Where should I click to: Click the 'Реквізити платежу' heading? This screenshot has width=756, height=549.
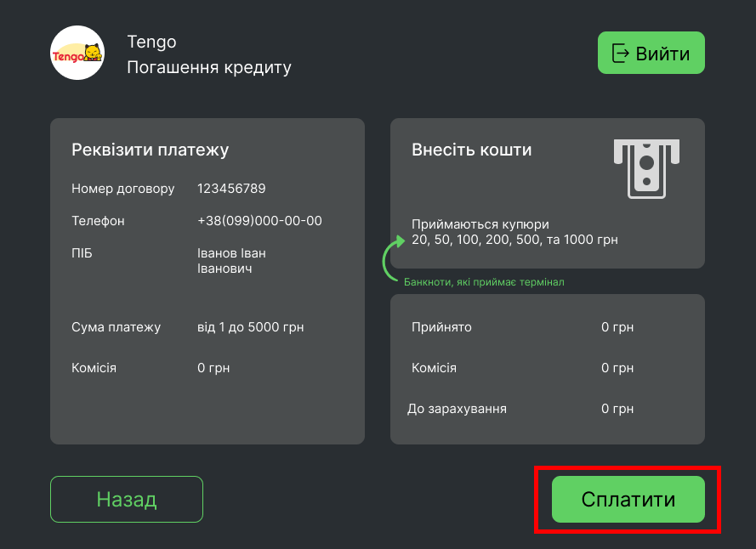tap(150, 150)
